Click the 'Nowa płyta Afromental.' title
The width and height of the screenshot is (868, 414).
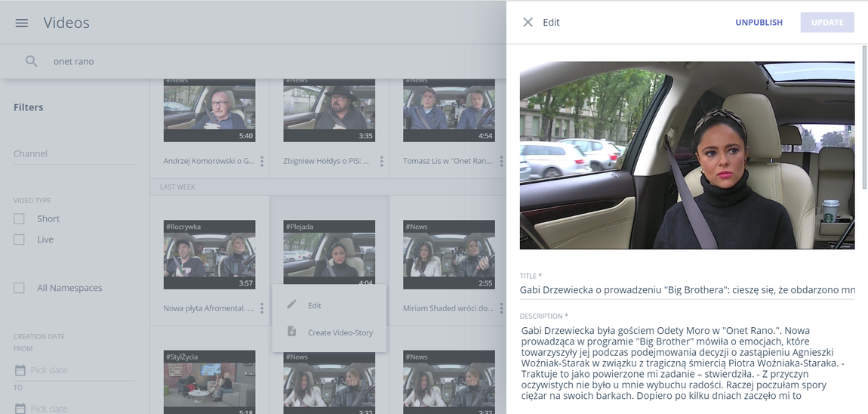(x=208, y=308)
